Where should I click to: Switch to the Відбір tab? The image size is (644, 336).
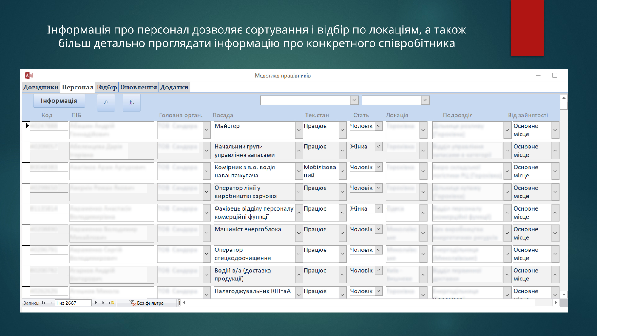point(107,87)
